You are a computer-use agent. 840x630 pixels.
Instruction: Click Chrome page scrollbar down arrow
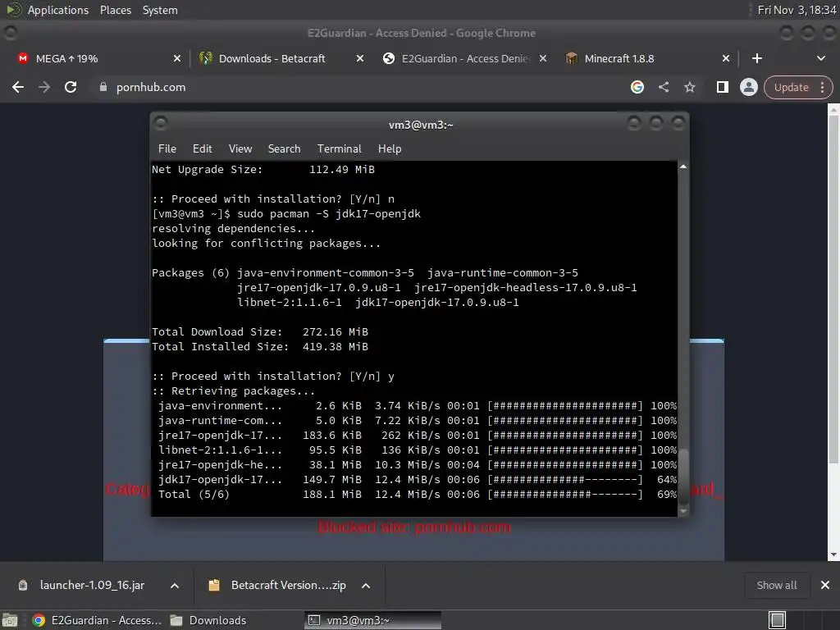[x=833, y=555]
